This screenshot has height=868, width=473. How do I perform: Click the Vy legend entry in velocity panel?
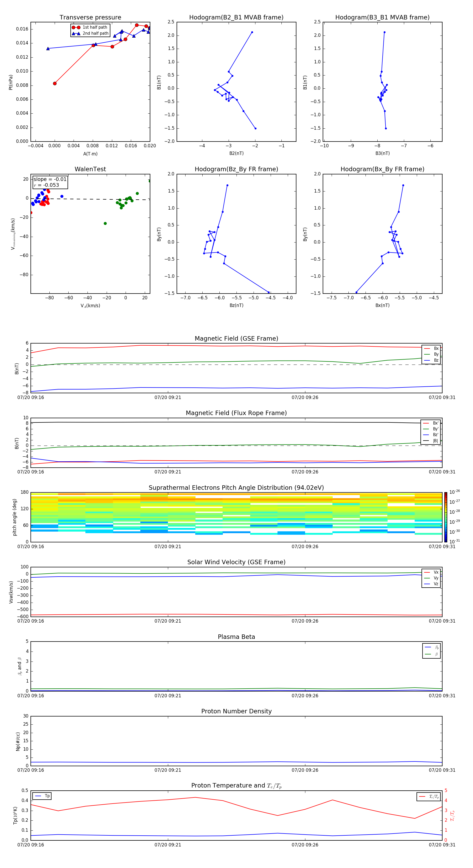pyautogui.click(x=431, y=578)
